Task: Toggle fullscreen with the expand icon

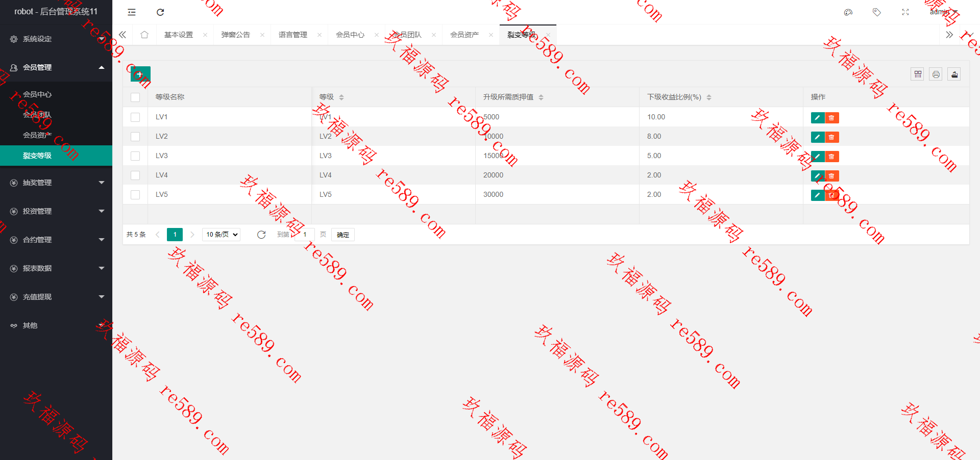Action: [x=905, y=12]
